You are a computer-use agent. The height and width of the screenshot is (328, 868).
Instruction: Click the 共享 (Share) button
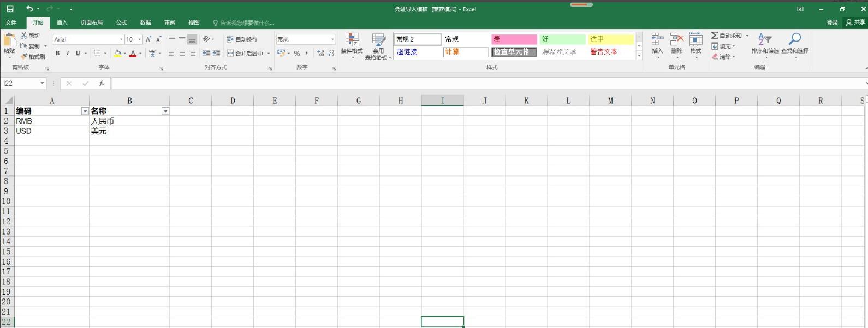pyautogui.click(x=855, y=22)
